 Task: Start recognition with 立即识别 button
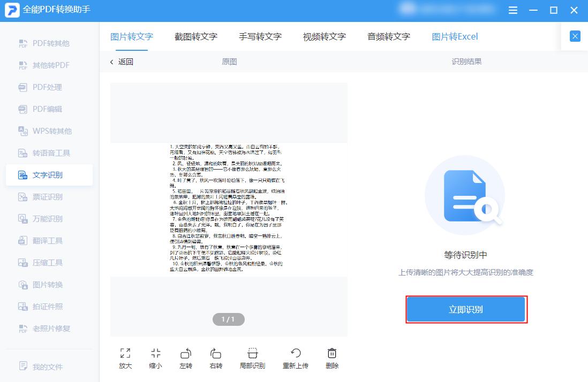coord(466,309)
